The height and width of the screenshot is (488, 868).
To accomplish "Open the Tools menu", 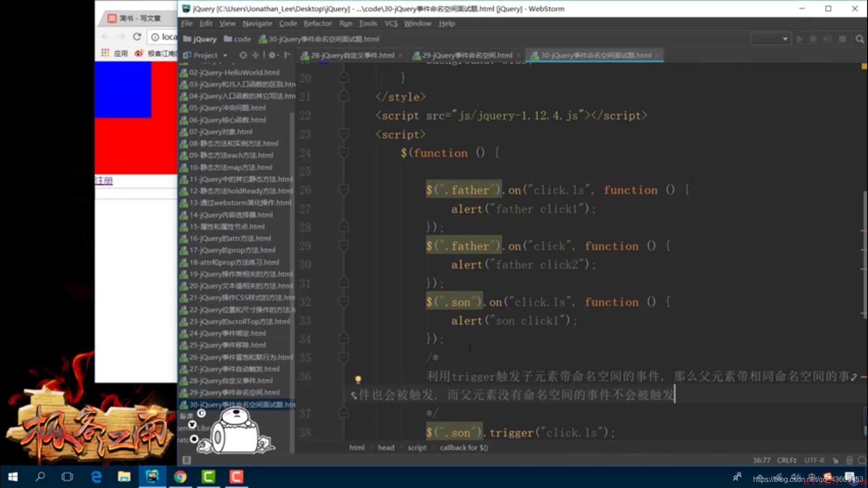I will coord(368,23).
